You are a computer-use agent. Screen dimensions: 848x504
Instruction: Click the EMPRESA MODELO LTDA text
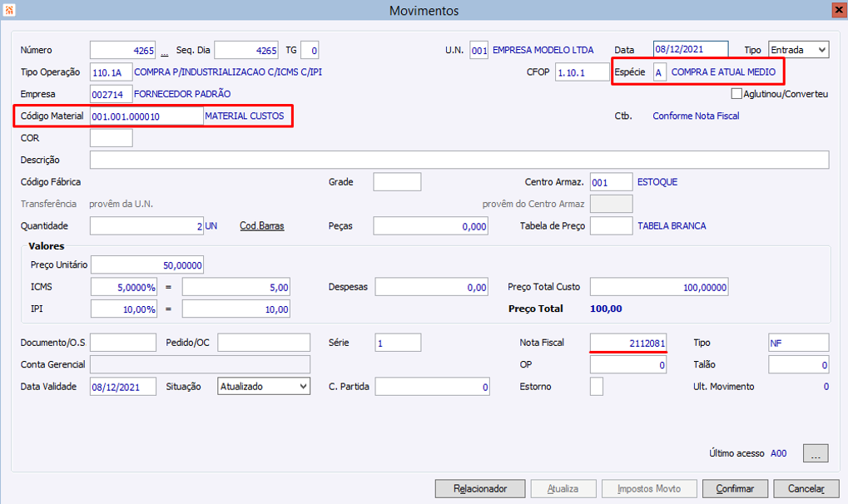point(543,50)
